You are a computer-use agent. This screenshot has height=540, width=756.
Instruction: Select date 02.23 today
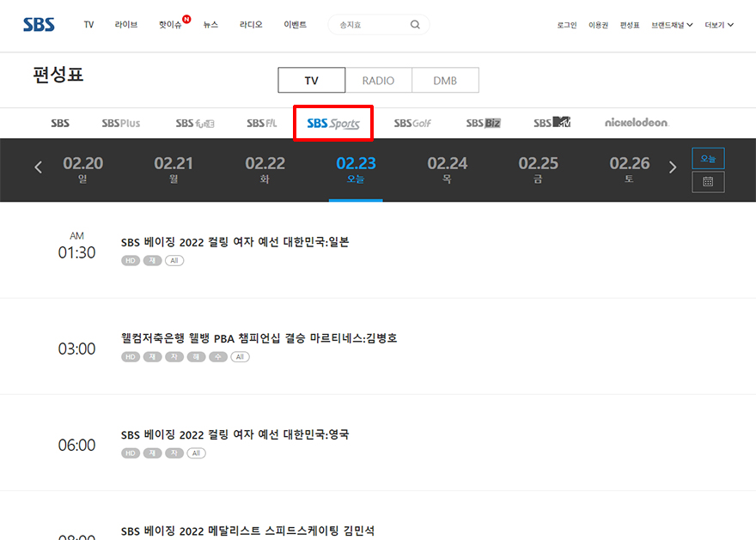[x=356, y=170]
